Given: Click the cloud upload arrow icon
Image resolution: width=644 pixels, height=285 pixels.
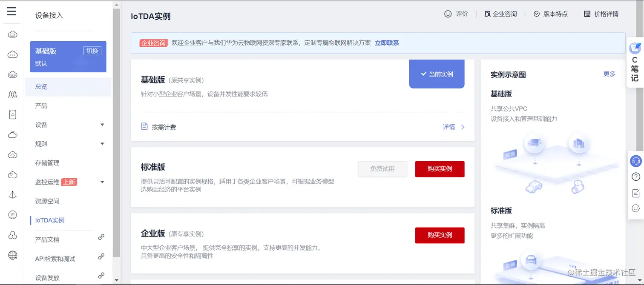Looking at the screenshot, I should [13, 155].
